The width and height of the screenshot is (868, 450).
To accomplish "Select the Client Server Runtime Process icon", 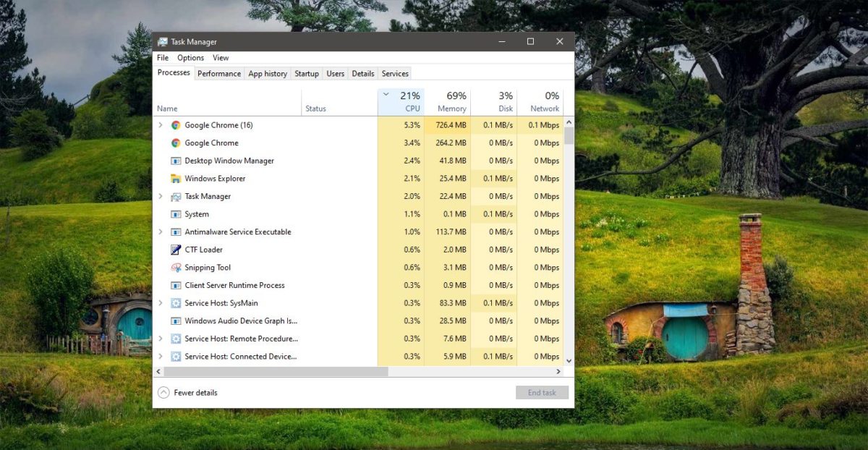I will coord(175,285).
